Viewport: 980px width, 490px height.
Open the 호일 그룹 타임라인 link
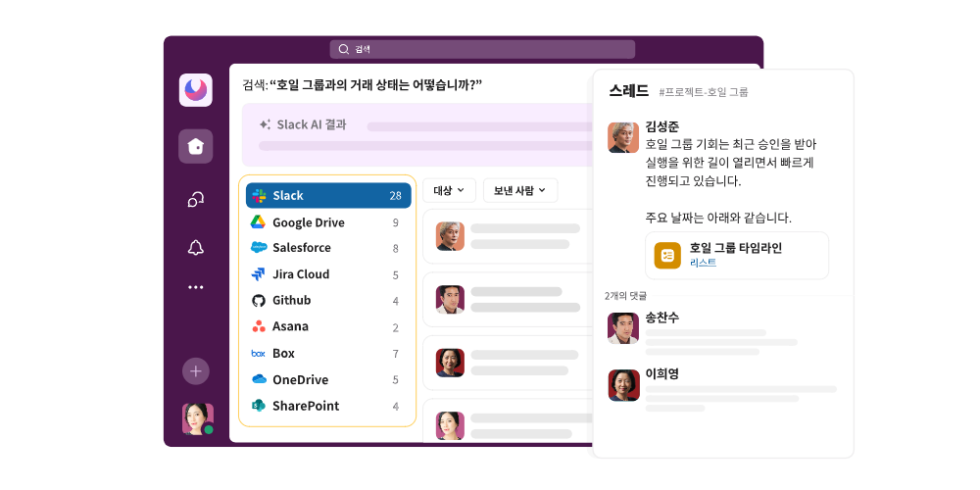point(735,248)
